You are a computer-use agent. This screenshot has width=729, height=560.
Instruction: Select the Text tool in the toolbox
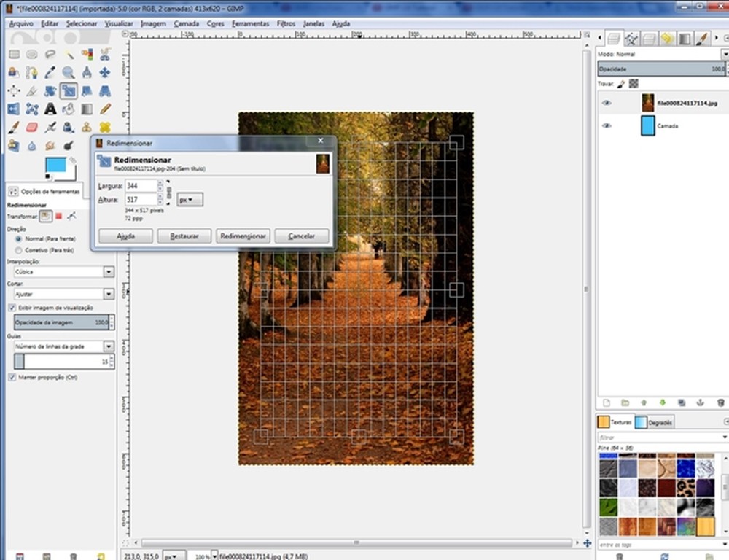pos(50,109)
